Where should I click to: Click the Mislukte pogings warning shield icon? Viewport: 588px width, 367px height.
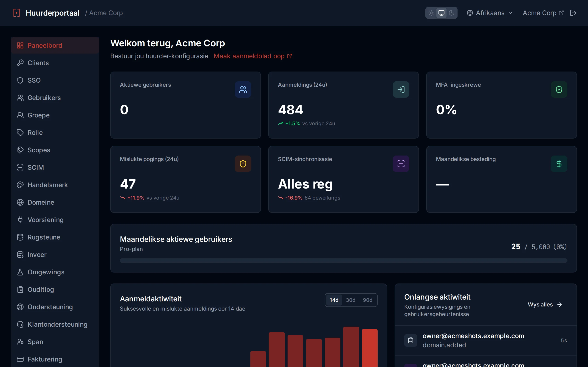click(243, 164)
